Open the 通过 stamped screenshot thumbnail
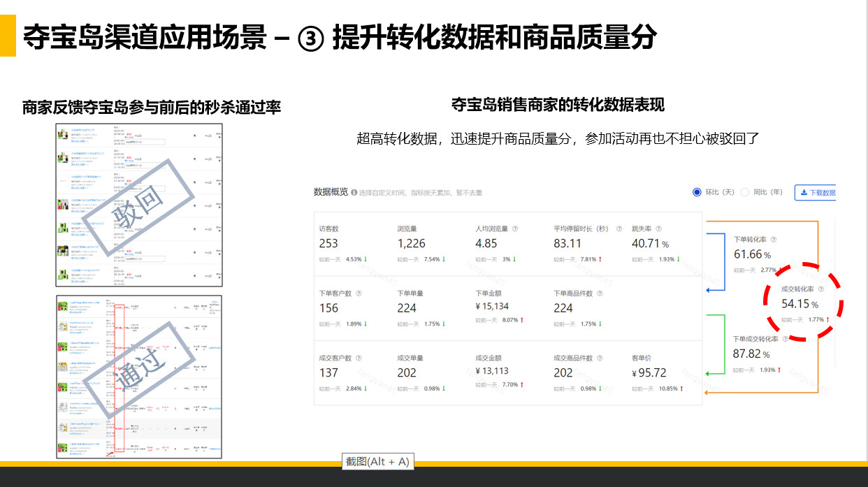868x487 pixels. (x=139, y=377)
